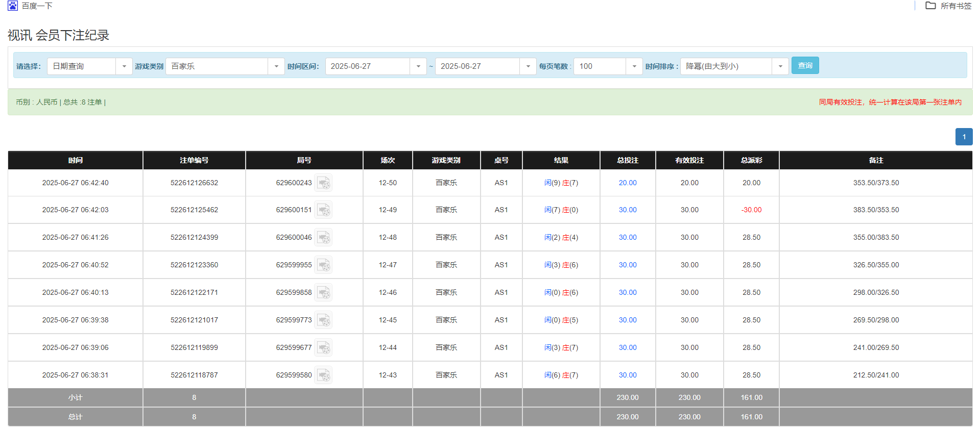This screenshot has height=429, width=980.
Task: Select order number 522612125462
Action: pos(194,210)
